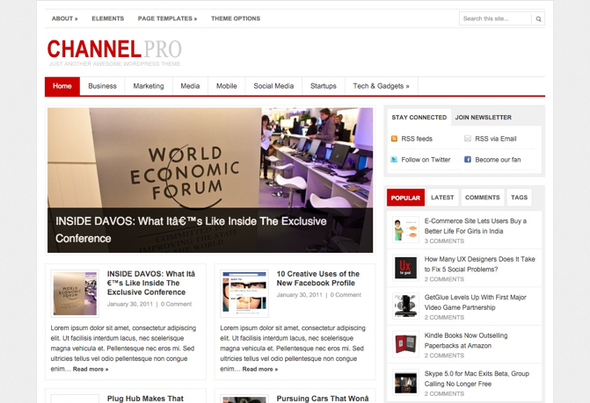Click the search magnifier icon
This screenshot has width=590, height=403.
point(538,19)
